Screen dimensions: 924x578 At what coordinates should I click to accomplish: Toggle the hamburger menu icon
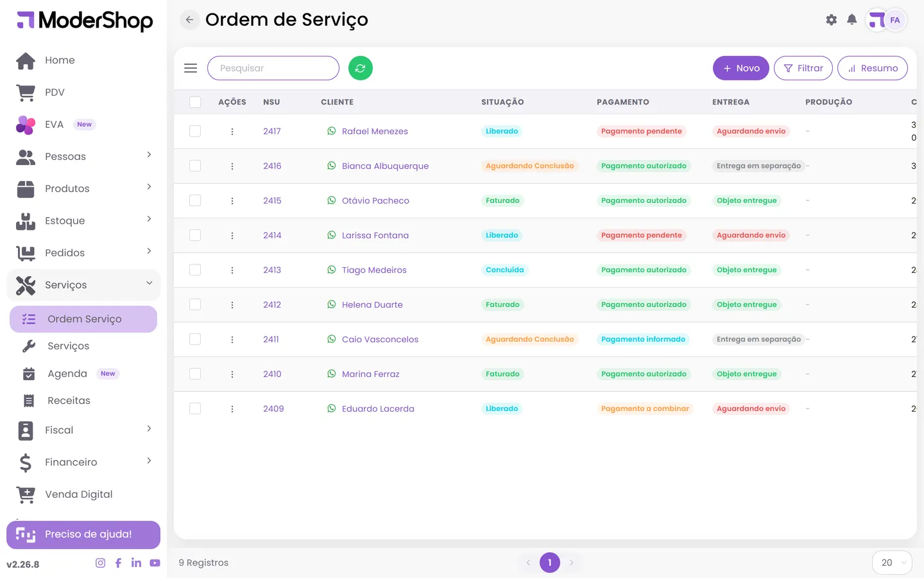coord(191,68)
